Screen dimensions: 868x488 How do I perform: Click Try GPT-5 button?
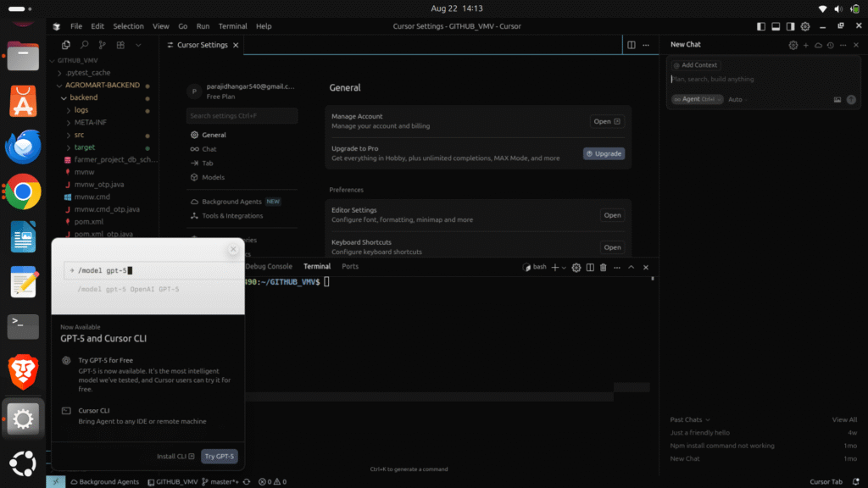(x=220, y=457)
